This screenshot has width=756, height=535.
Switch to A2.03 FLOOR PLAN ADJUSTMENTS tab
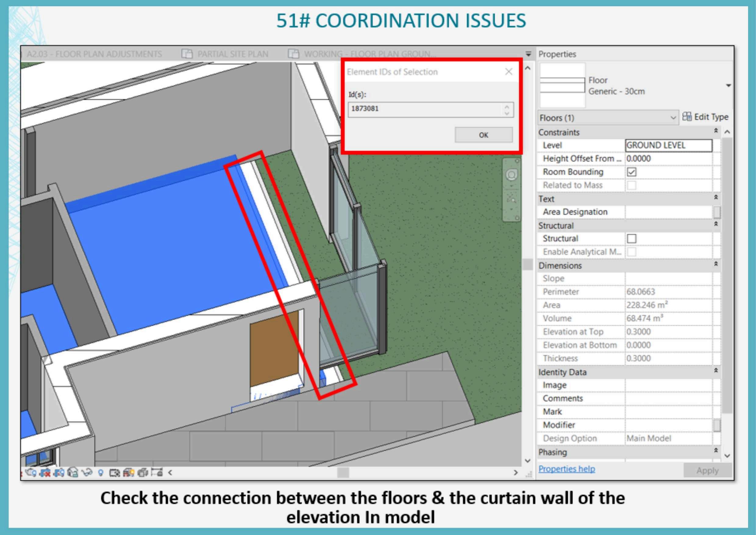click(94, 54)
